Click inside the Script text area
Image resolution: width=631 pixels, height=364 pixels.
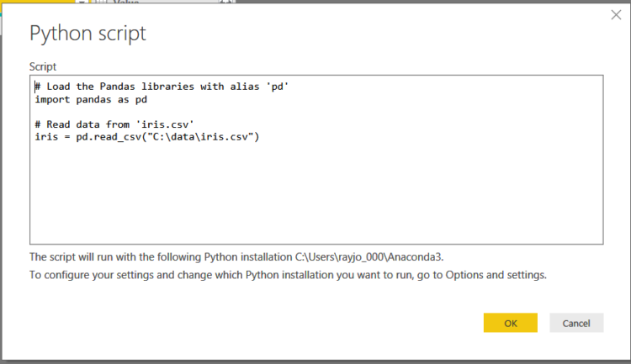tap(316, 159)
